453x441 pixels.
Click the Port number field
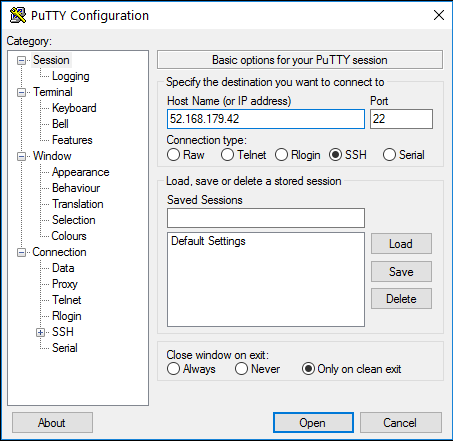pyautogui.click(x=401, y=119)
